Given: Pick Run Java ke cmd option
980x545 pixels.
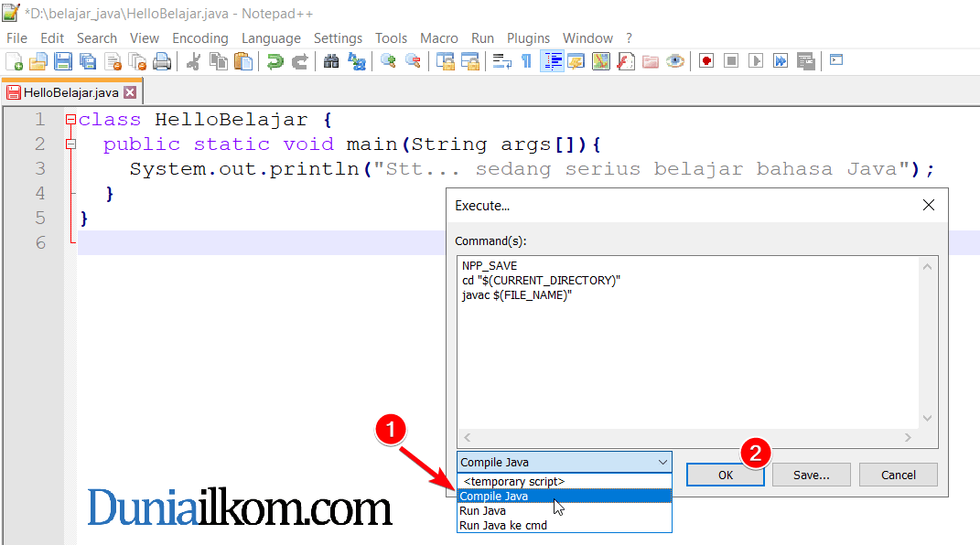Looking at the screenshot, I should pos(565,525).
